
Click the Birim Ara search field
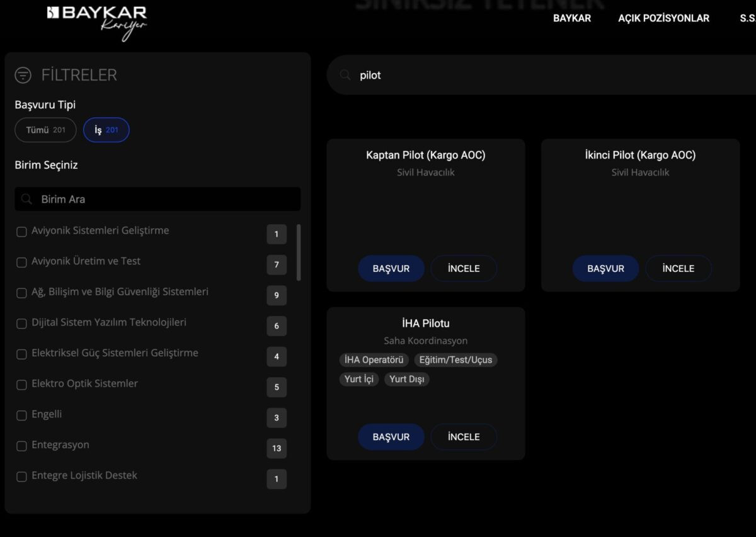coord(157,199)
